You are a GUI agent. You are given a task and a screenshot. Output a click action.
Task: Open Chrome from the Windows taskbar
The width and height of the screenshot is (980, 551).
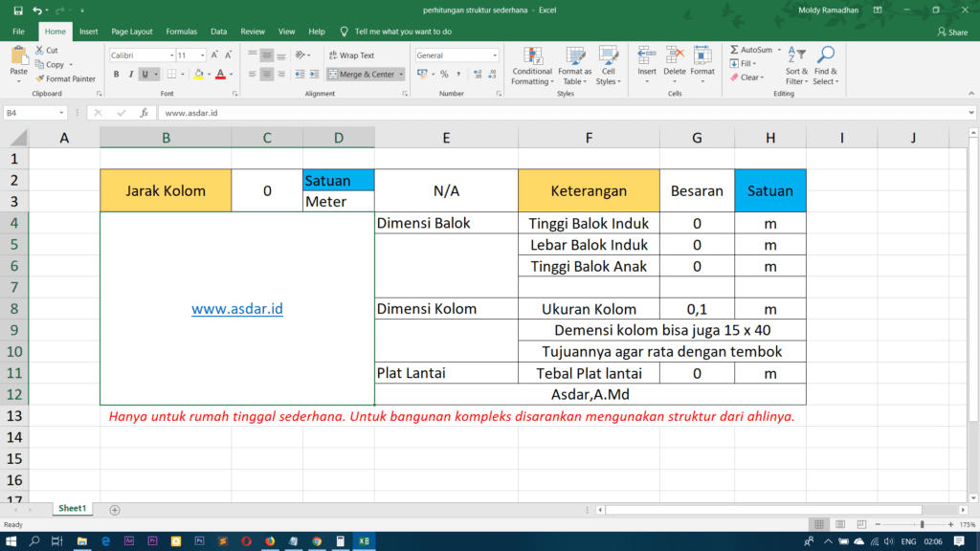coord(317,541)
